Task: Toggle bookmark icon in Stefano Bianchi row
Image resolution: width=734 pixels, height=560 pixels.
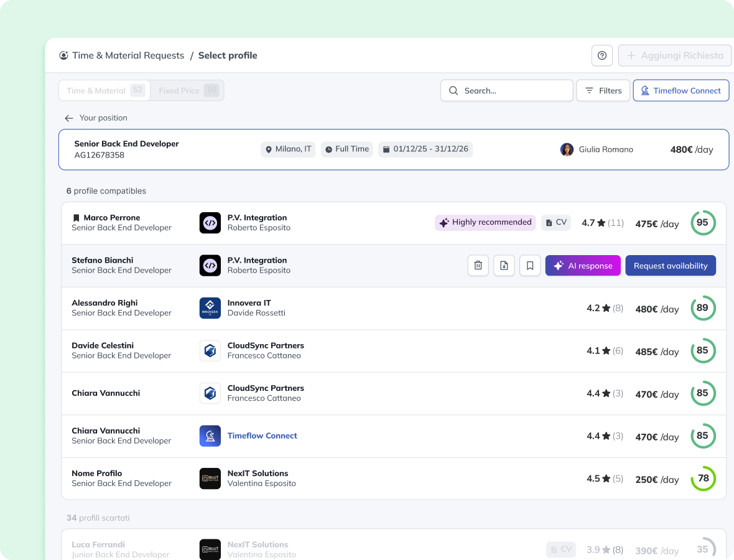Action: click(530, 266)
